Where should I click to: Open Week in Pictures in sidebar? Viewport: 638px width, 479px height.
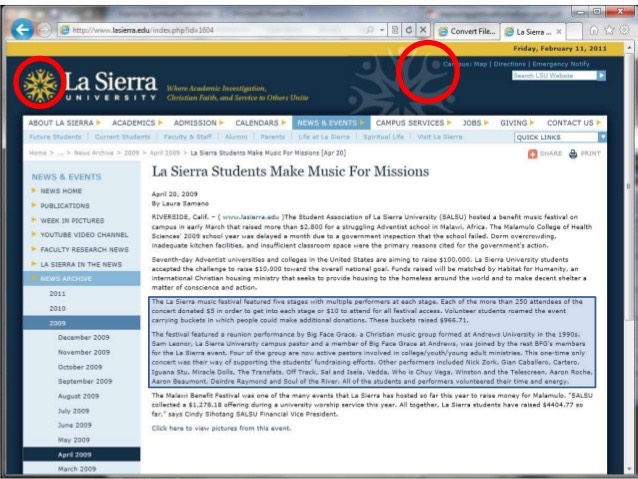click(72, 221)
